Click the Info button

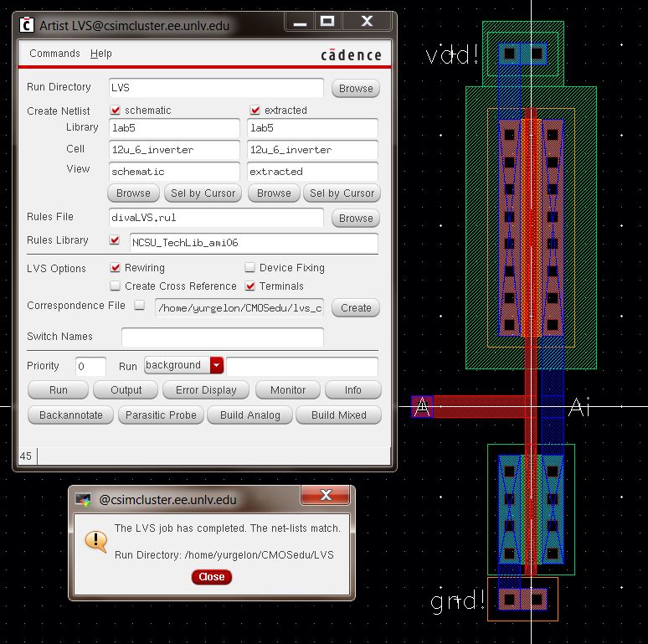(353, 389)
